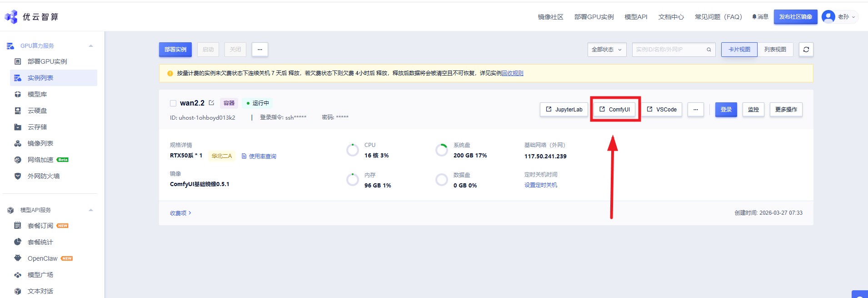The height and width of the screenshot is (298, 868).
Task: Click the edit icon next to wan2.2
Action: pos(211,103)
